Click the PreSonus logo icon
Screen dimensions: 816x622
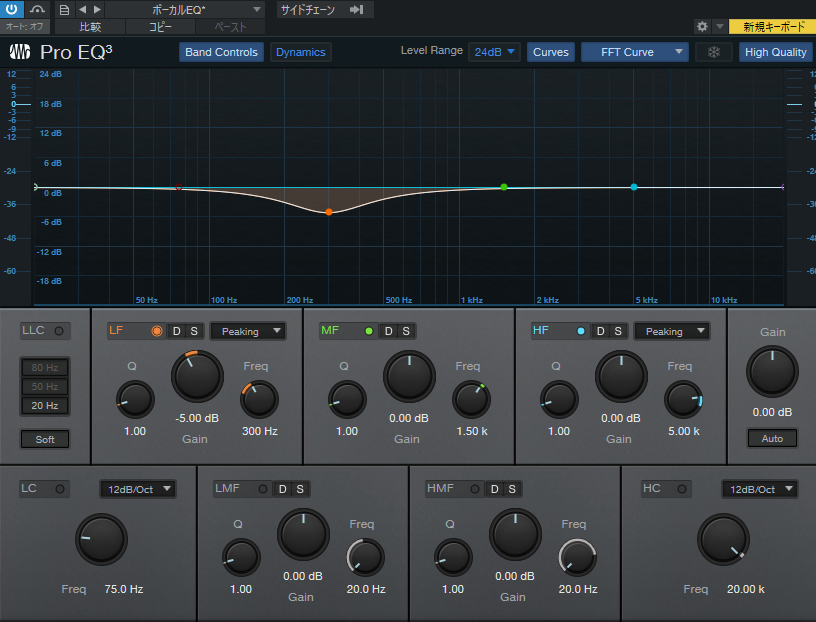20,52
